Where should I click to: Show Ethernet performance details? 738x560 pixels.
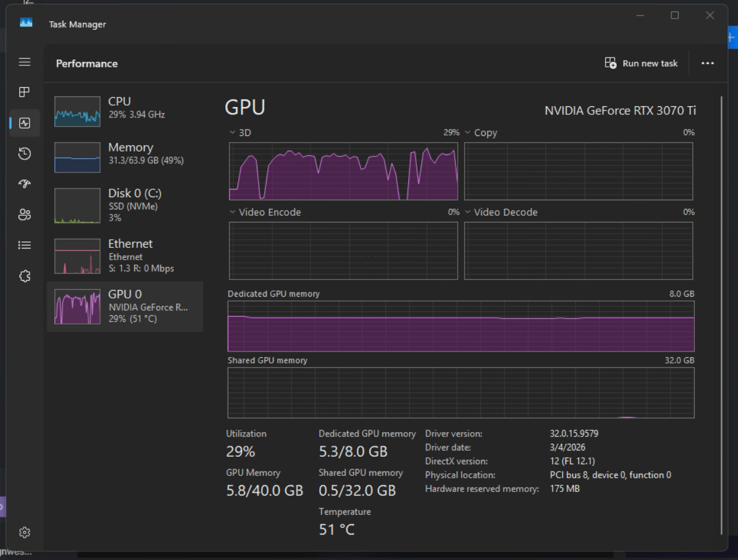[x=124, y=255]
